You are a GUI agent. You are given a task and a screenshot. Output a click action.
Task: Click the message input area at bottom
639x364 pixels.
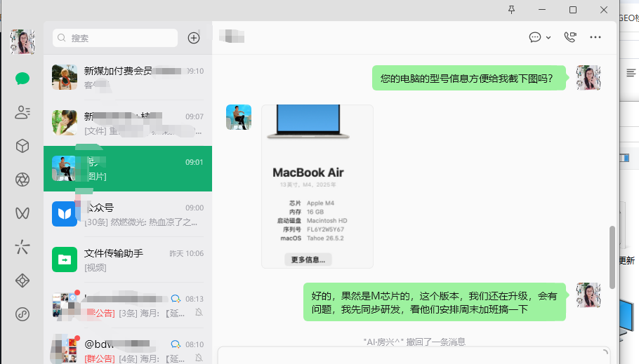point(414,356)
